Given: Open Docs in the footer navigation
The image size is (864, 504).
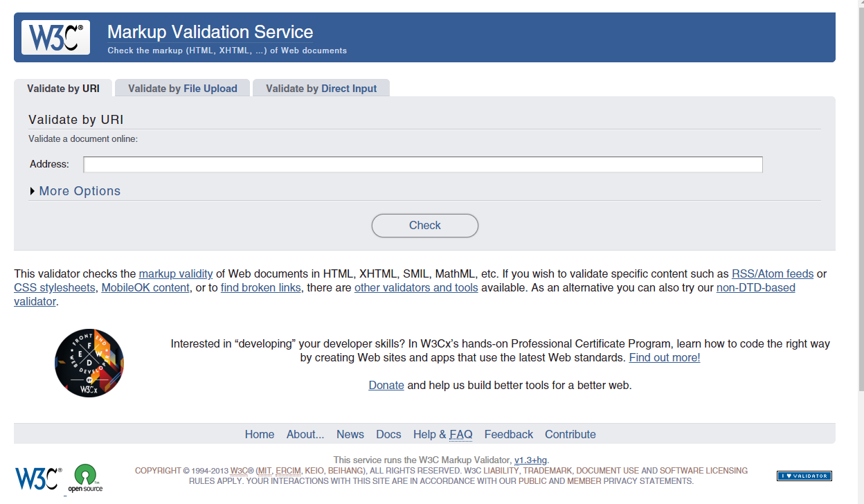Looking at the screenshot, I should point(388,435).
